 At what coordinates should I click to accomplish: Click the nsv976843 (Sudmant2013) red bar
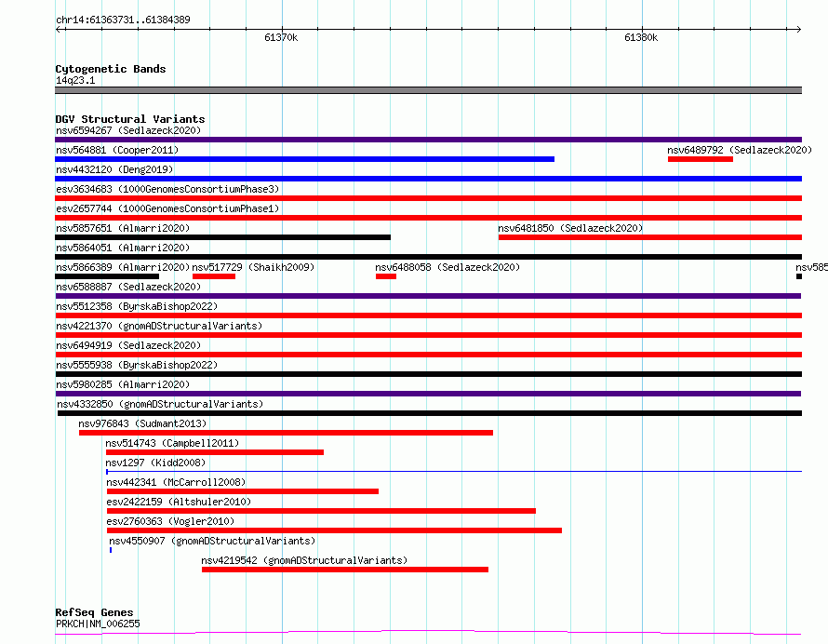point(286,433)
